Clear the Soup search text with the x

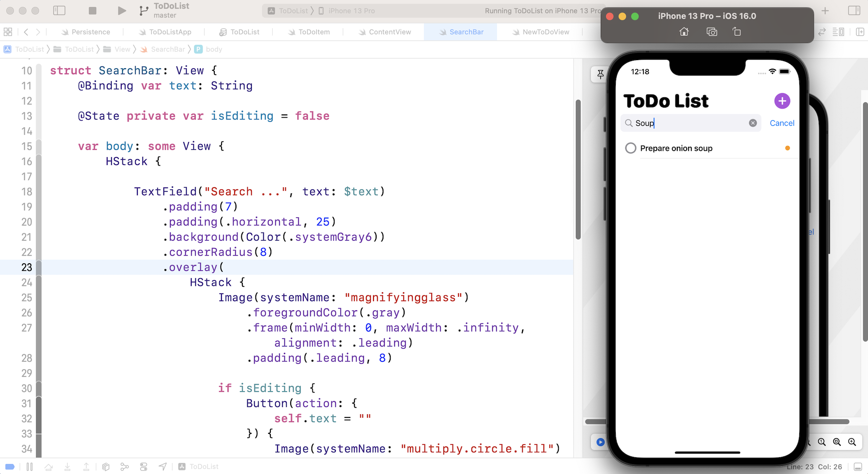[752, 123]
